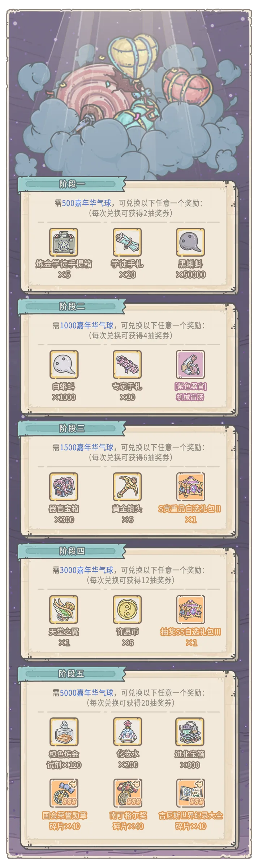Pick the 黑蝌蚪 black tadpole icon
Image resolution: width=258 pixels, height=868 pixels.
pos(190,242)
